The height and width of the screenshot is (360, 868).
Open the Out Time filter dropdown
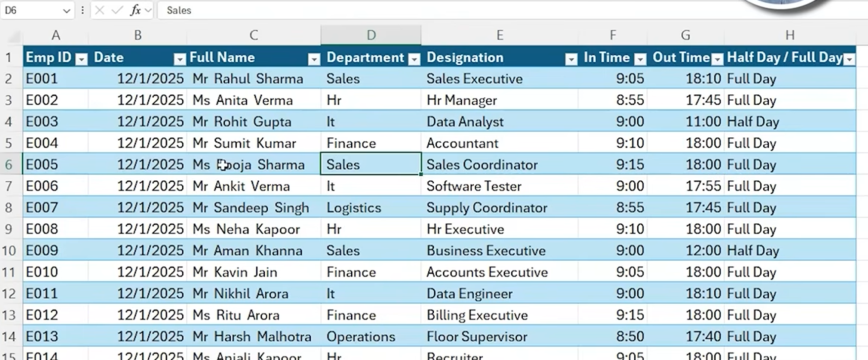pos(717,59)
